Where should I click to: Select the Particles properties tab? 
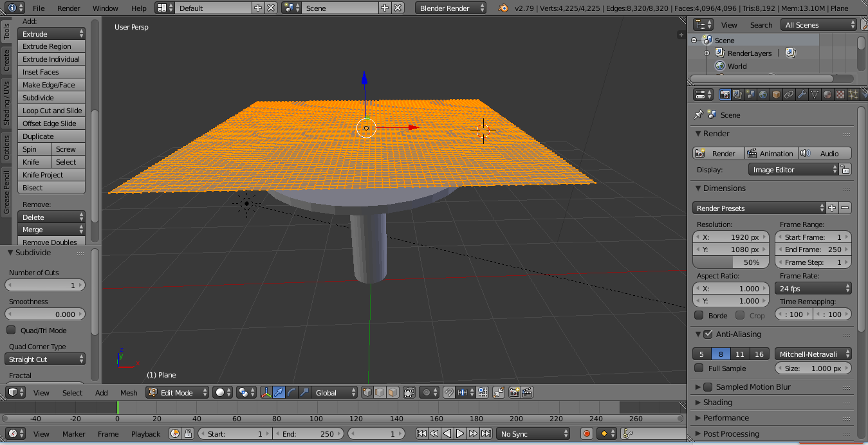tap(853, 95)
